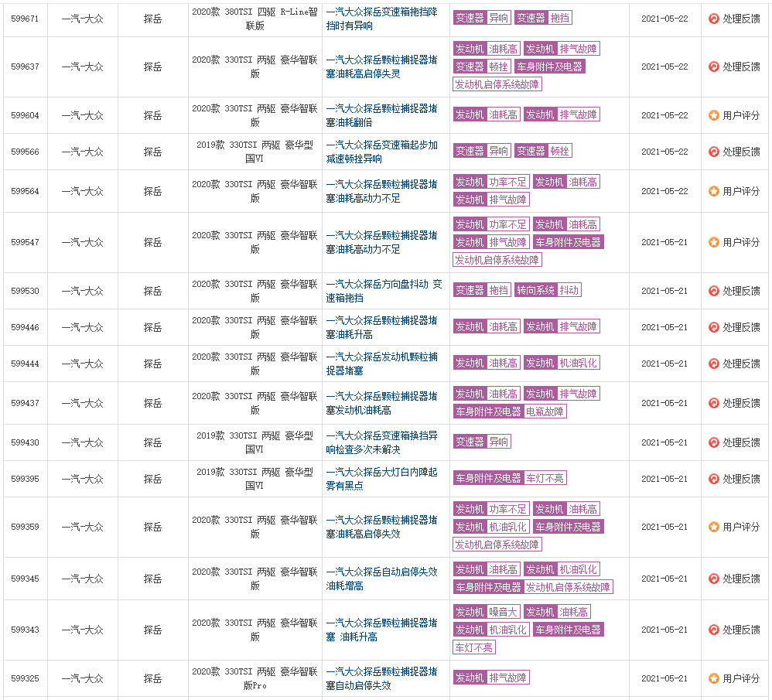
Task: Click the 发动机 排气故障 tag in row 599604
Action: [x=562, y=114]
